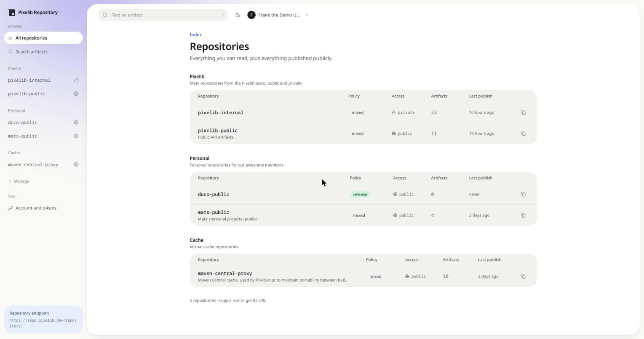Click the library icon next to All repositories
The height and width of the screenshot is (339, 644).
click(x=11, y=38)
